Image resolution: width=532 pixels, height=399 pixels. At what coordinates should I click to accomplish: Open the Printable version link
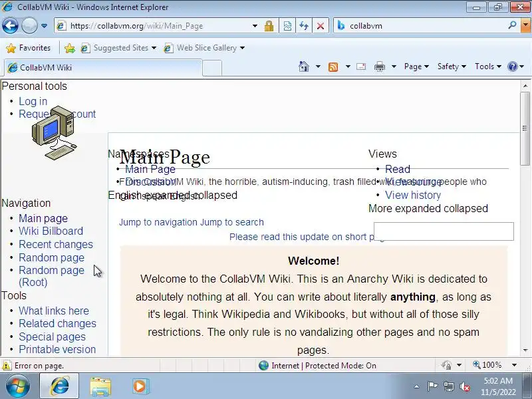coord(57,350)
